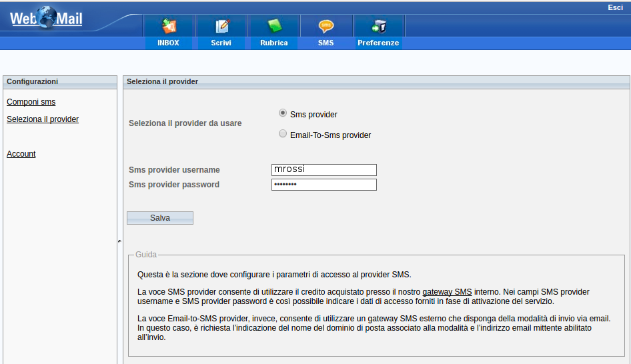631x364 pixels.
Task: Open Seleziona il provider sidebar link
Action: point(43,119)
